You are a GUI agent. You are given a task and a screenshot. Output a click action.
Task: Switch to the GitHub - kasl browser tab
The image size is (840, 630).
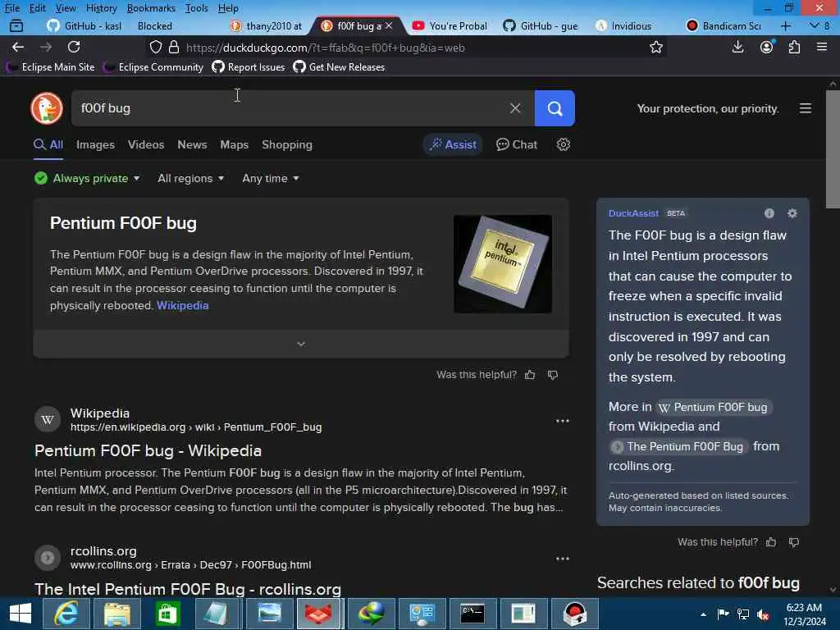coord(84,25)
